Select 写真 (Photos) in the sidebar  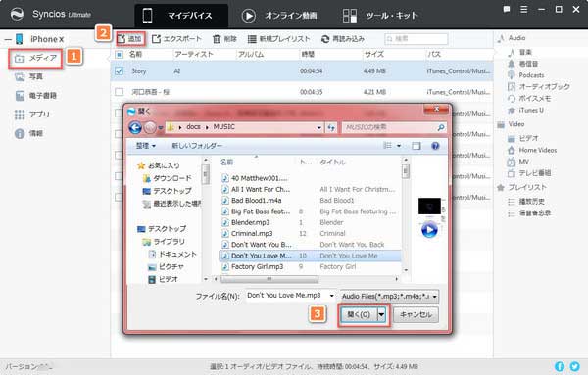click(29, 76)
